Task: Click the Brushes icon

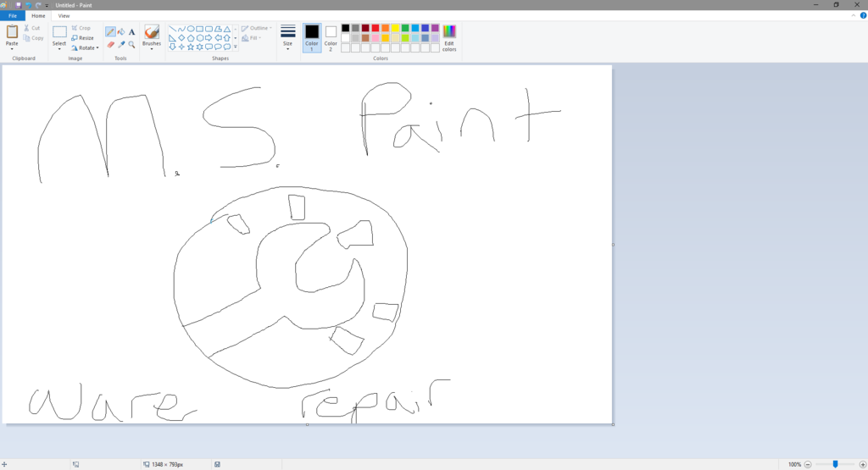Action: click(x=151, y=32)
